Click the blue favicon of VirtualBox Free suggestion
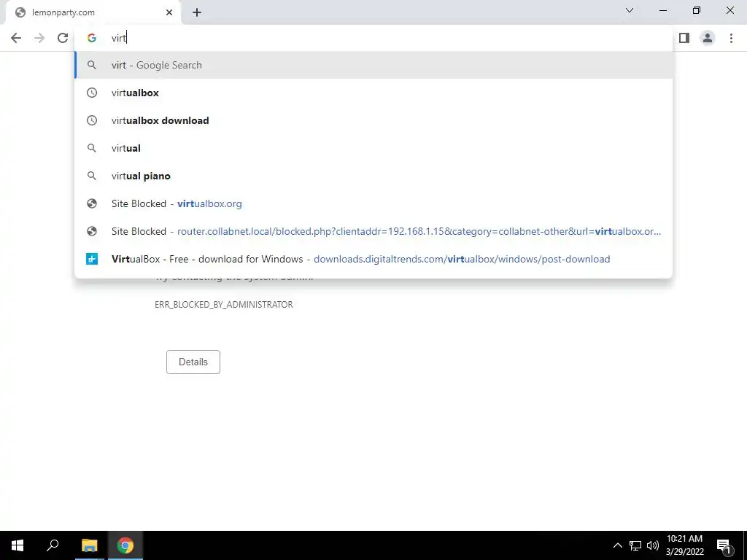The height and width of the screenshot is (560, 747). pyautogui.click(x=92, y=259)
